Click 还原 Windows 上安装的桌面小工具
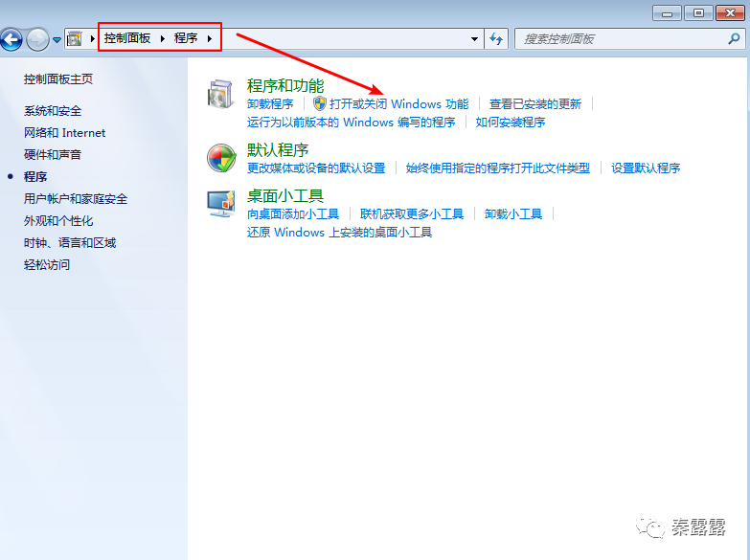The image size is (750, 560). pos(340,233)
